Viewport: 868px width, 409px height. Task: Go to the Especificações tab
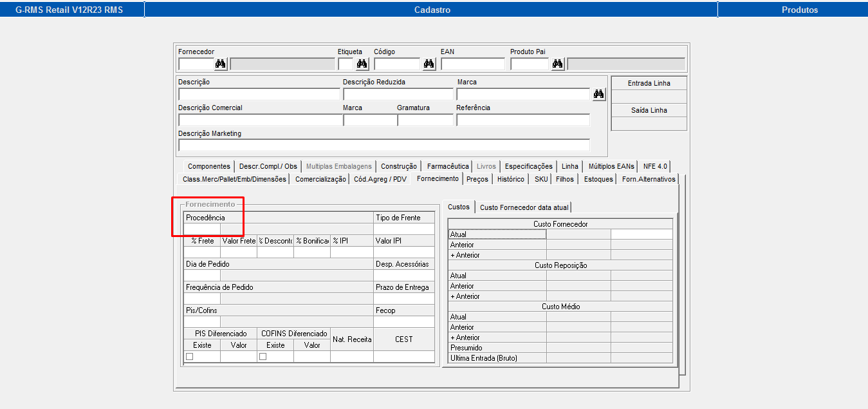528,166
